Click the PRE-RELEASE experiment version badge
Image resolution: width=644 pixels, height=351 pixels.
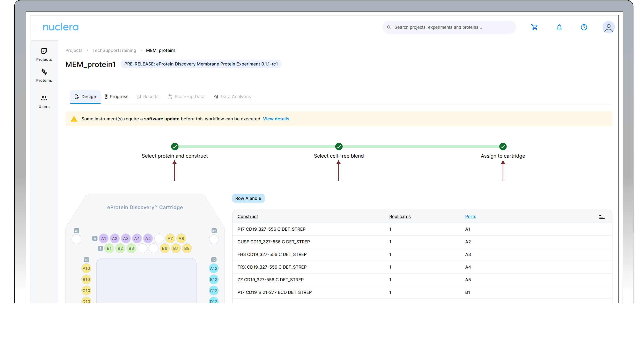(x=201, y=64)
